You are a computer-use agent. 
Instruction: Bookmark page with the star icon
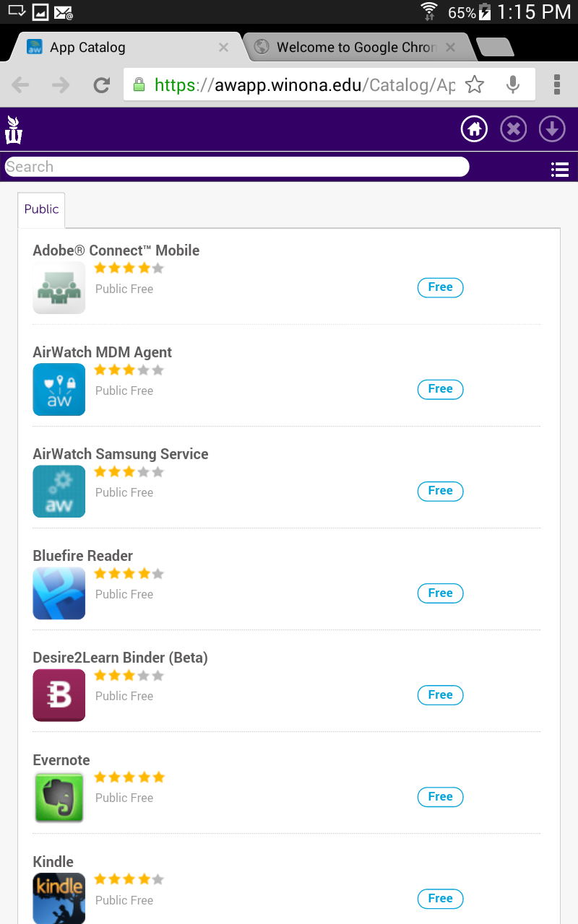(475, 85)
